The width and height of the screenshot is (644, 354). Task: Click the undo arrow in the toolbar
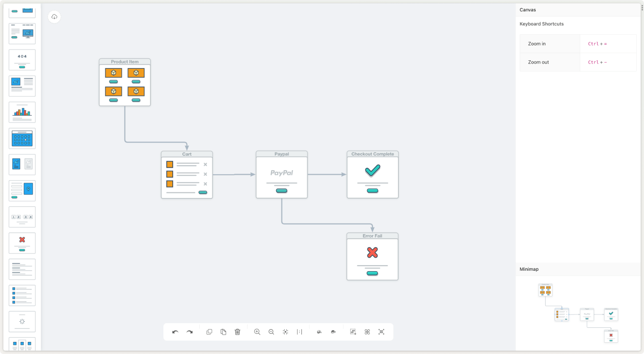[175, 332]
